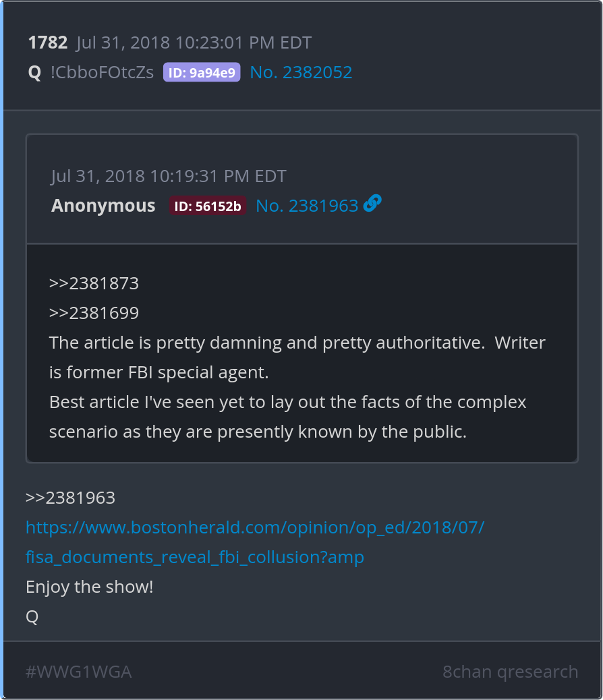Open the bostonherald.com opinion URL
Viewport: 603px width, 700px height.
(x=255, y=527)
